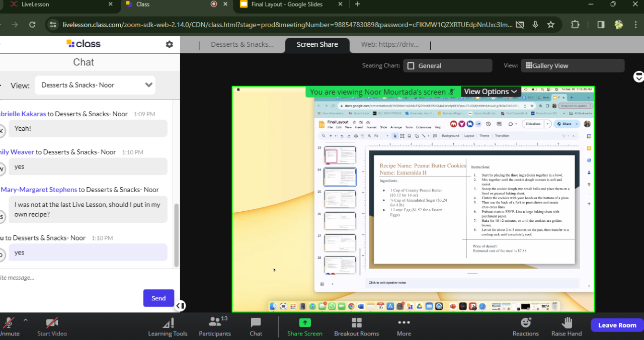Viewport: 644px width, 340px height.
Task: Click Chrome profile avatar icon
Action: coord(618,25)
